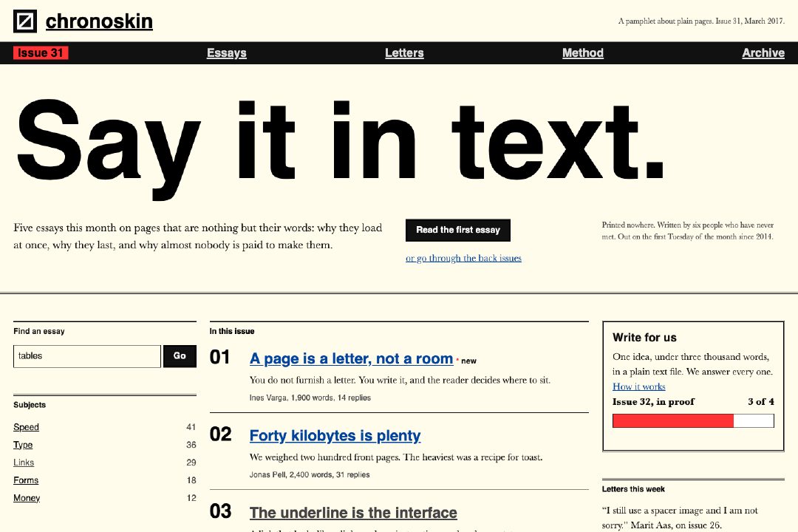Open the Links subject link

(x=24, y=463)
